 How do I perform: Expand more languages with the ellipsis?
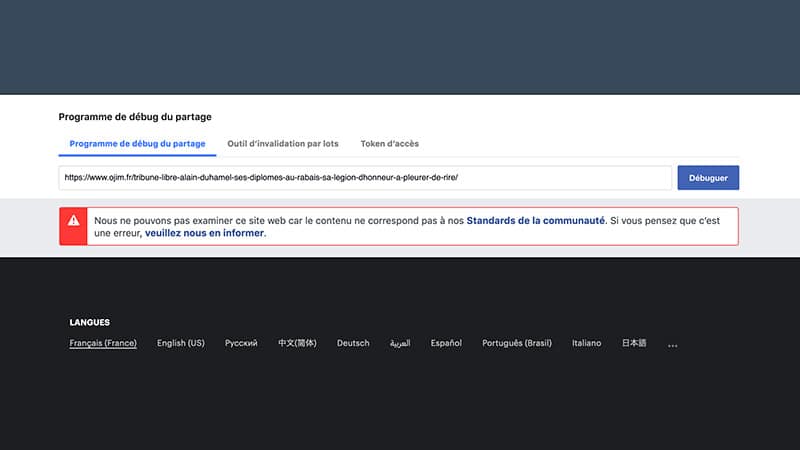click(x=672, y=344)
